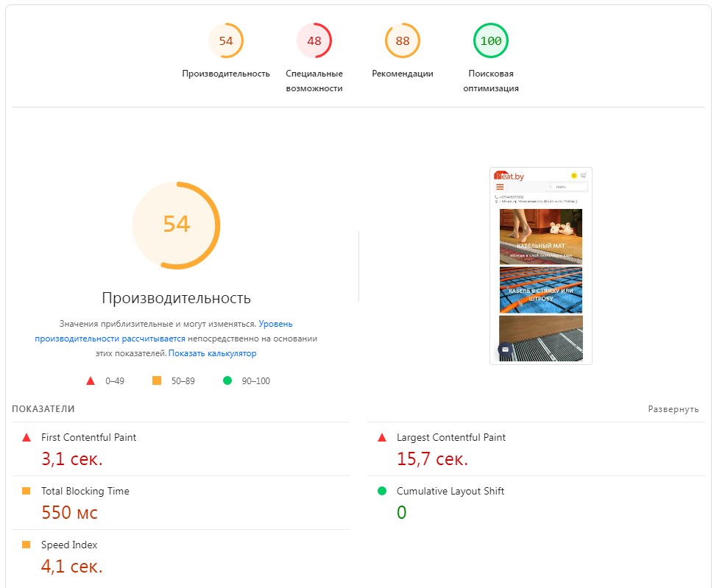
Task: Open Показать калькулятор
Action: (x=214, y=353)
